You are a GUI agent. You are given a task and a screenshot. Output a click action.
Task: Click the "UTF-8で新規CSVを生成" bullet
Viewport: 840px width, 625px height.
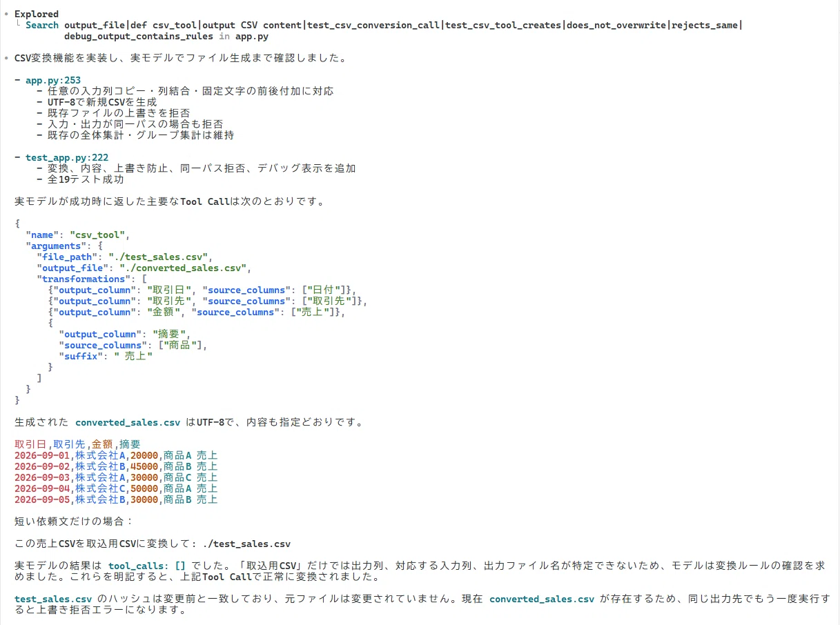[x=102, y=102]
